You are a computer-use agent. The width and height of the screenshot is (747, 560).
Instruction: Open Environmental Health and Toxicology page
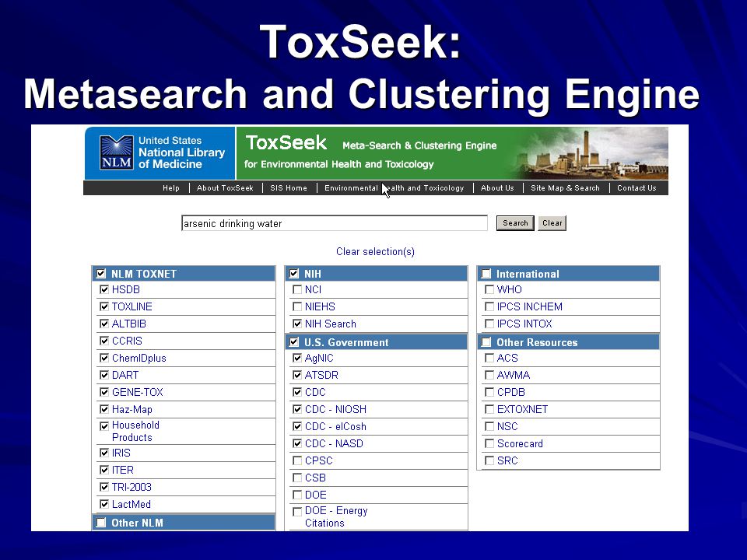(394, 188)
